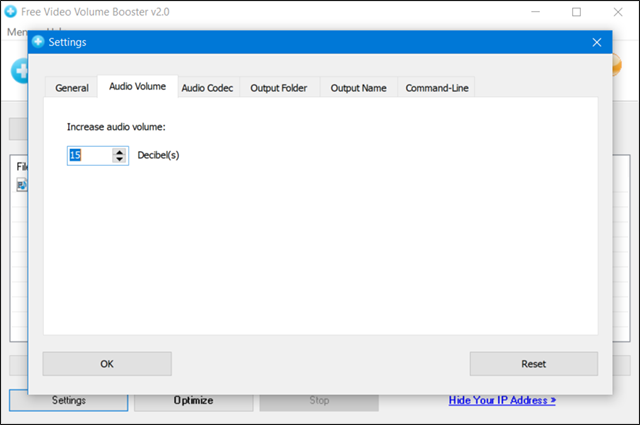Select the Audio Volume tab
This screenshot has height=425, width=640.
[x=138, y=86]
